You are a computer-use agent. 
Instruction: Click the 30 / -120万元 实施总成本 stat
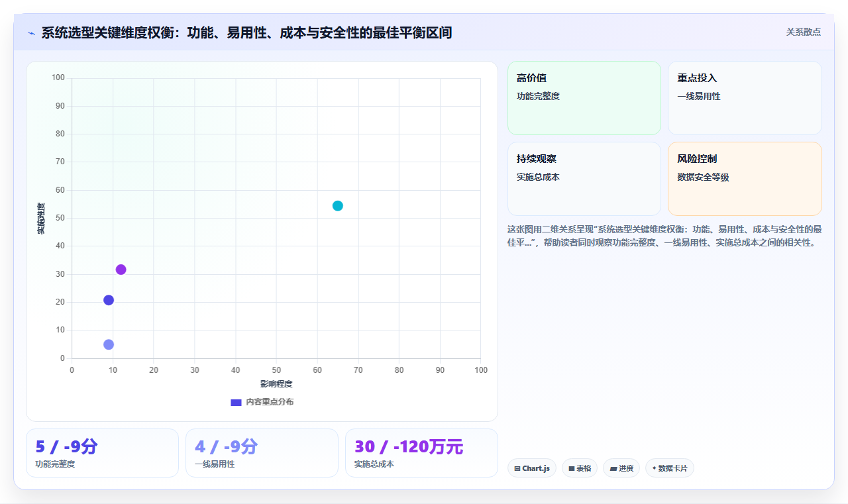point(421,453)
